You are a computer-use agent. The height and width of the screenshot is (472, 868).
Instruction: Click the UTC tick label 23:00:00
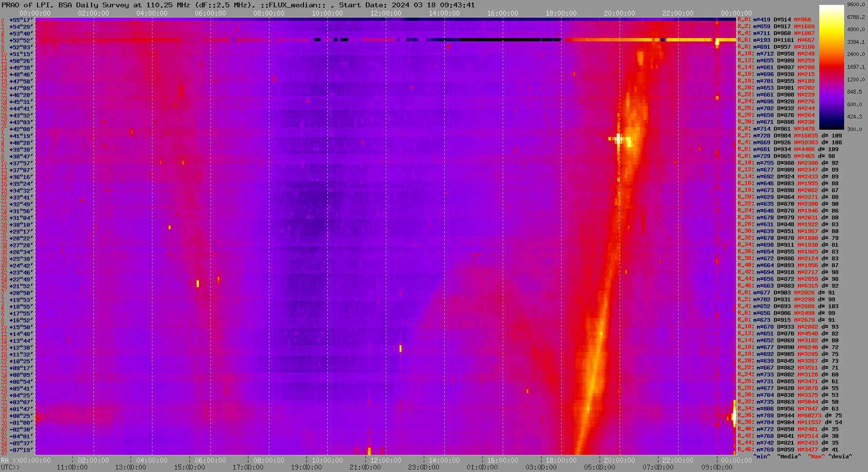point(424,468)
